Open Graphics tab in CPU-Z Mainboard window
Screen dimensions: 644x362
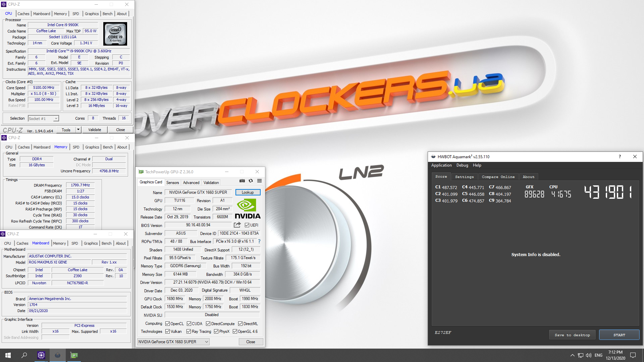[x=91, y=243]
